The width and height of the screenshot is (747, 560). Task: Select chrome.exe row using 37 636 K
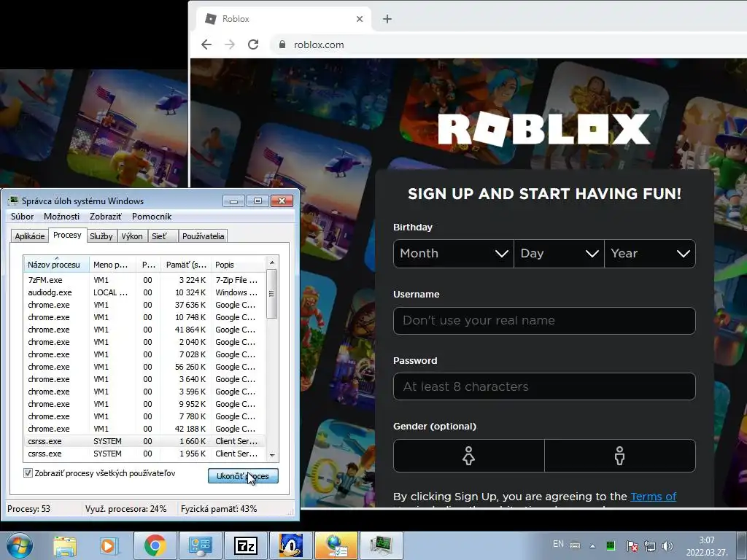point(144,305)
